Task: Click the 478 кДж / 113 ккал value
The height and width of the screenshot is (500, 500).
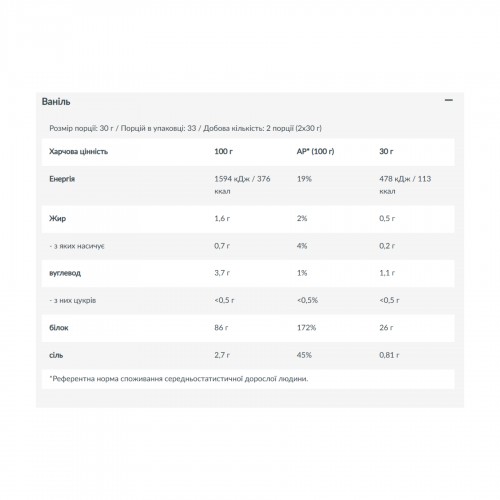Action: [405, 185]
